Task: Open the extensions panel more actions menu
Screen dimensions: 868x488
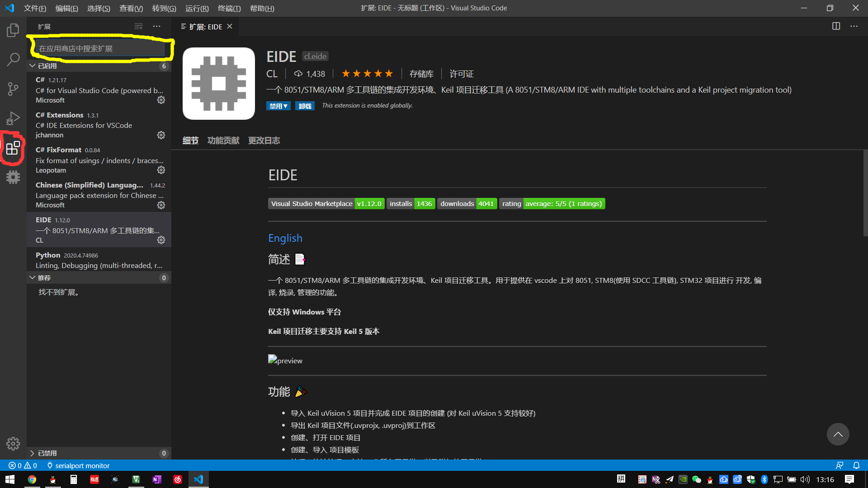Action: point(156,26)
